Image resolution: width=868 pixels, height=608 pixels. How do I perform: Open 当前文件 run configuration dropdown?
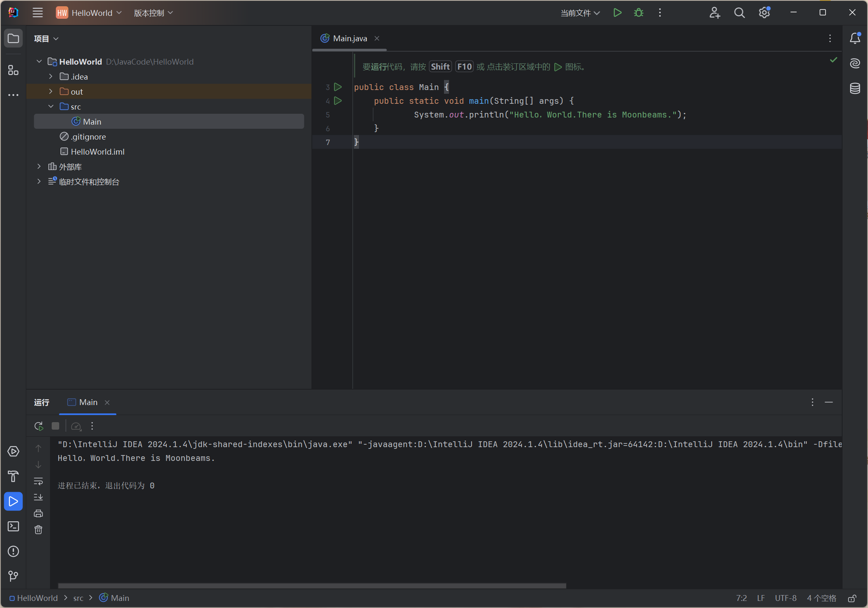pos(580,13)
